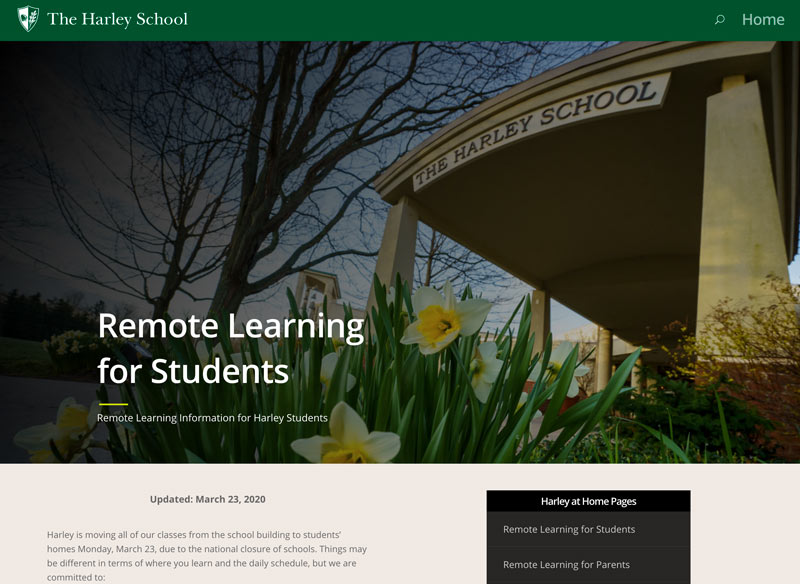Viewport: 800px width, 584px height.
Task: Click the Harley at Home Pages header
Action: click(x=588, y=501)
